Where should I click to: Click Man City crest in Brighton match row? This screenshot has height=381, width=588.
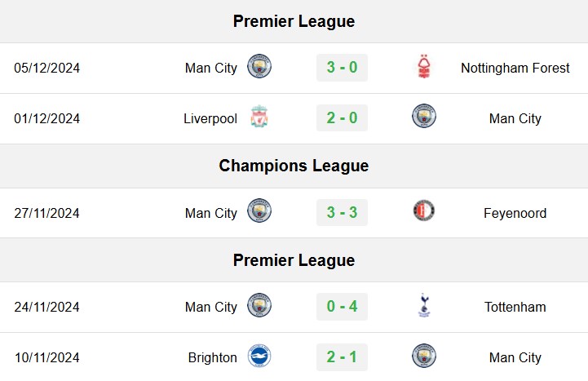[x=424, y=356]
